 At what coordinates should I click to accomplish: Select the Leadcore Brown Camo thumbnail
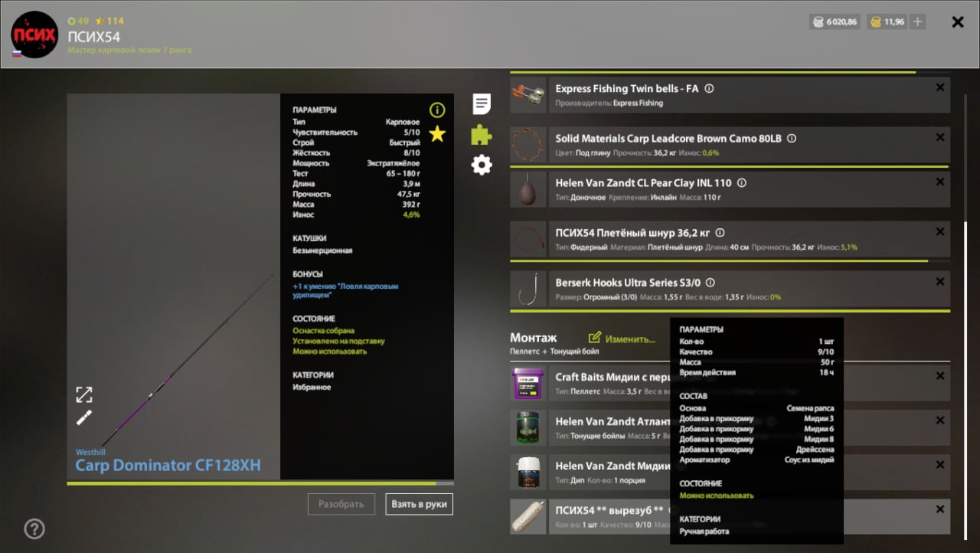point(528,145)
